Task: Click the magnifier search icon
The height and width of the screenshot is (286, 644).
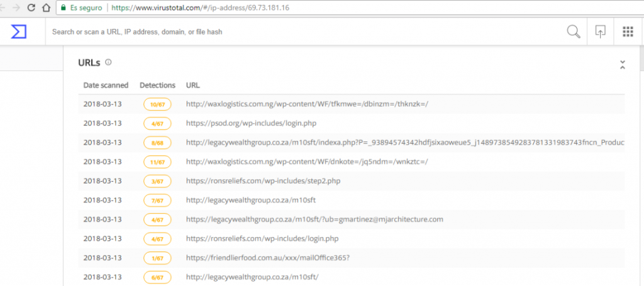Action: tap(574, 31)
